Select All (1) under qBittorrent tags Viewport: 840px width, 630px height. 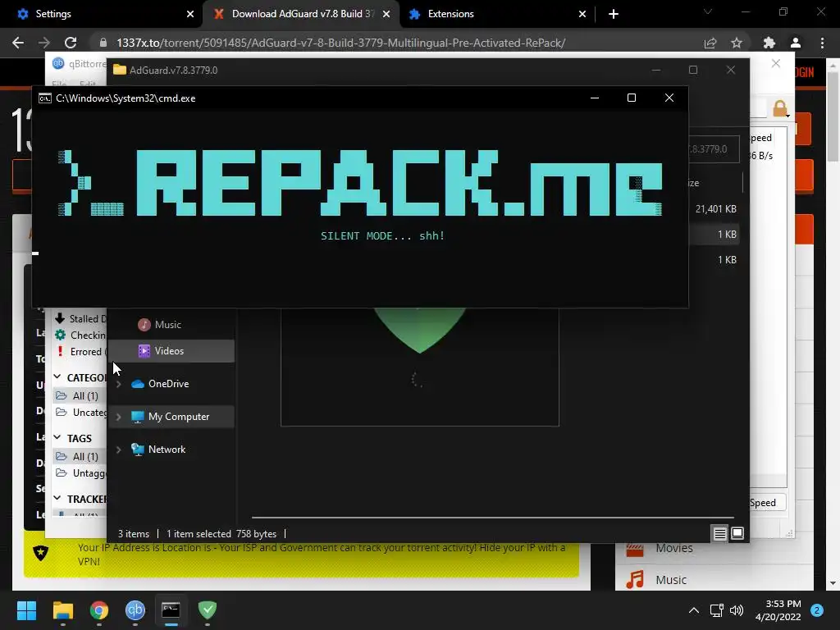80,456
